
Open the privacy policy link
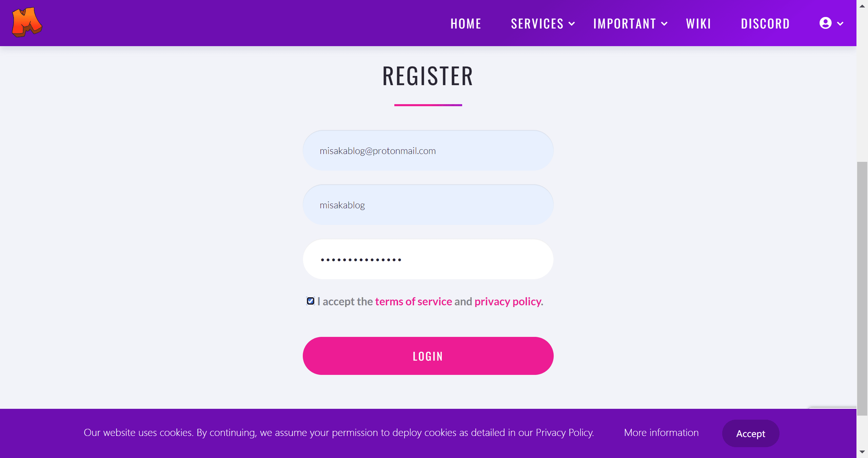coord(508,301)
